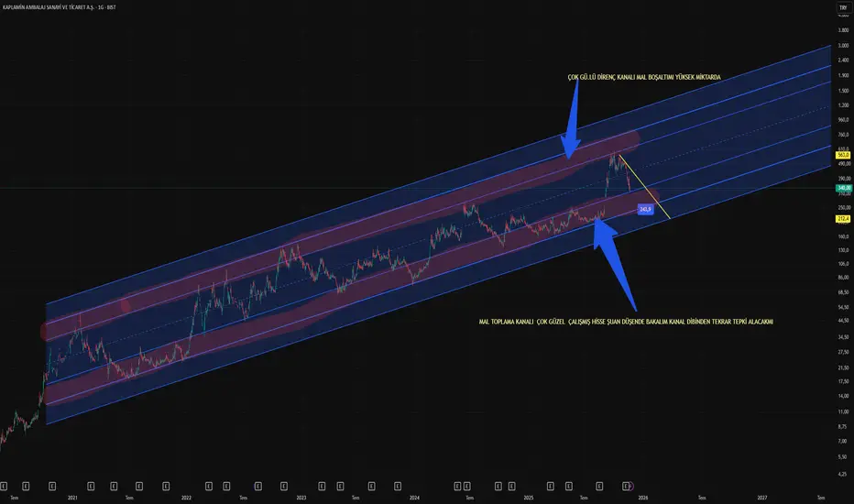This screenshot has height=504, width=854.
Task: Click the 27,50 value on price axis
Action: tap(844, 353)
